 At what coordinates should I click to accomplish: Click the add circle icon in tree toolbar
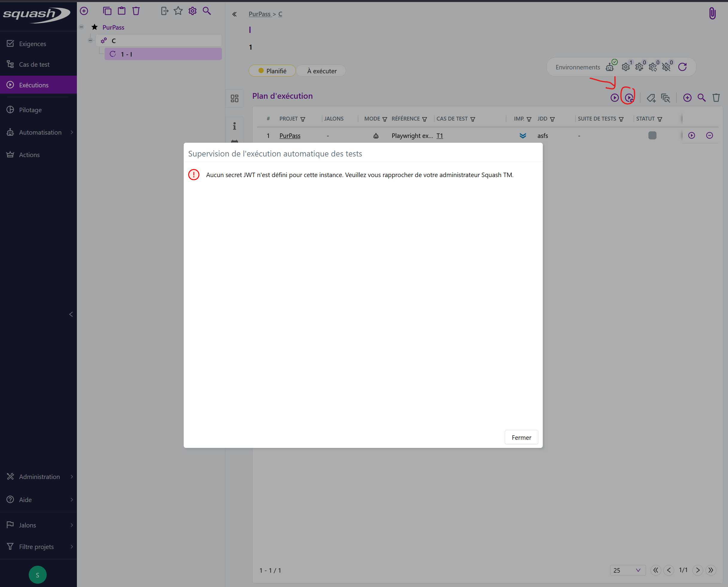tap(84, 11)
